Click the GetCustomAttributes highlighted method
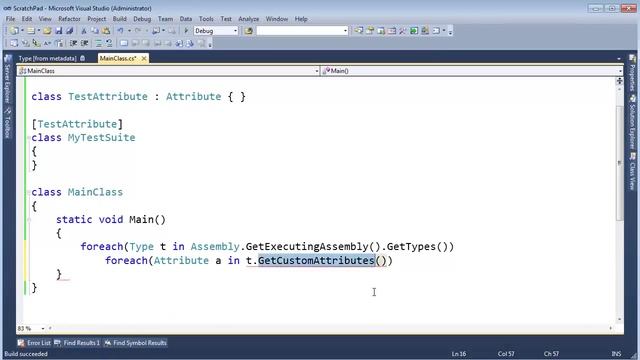Viewport: 640px width, 360px height. click(316, 260)
